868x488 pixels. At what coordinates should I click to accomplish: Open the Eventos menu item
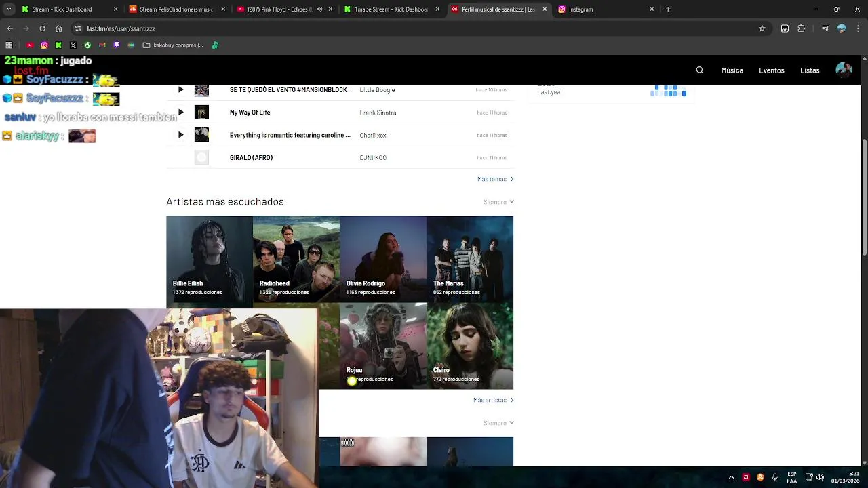772,70
